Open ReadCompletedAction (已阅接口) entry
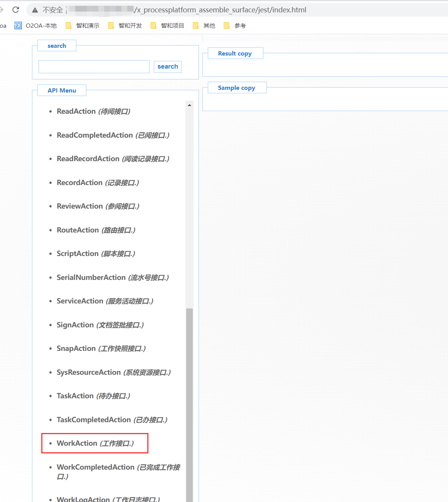This screenshot has width=448, height=502. [113, 135]
